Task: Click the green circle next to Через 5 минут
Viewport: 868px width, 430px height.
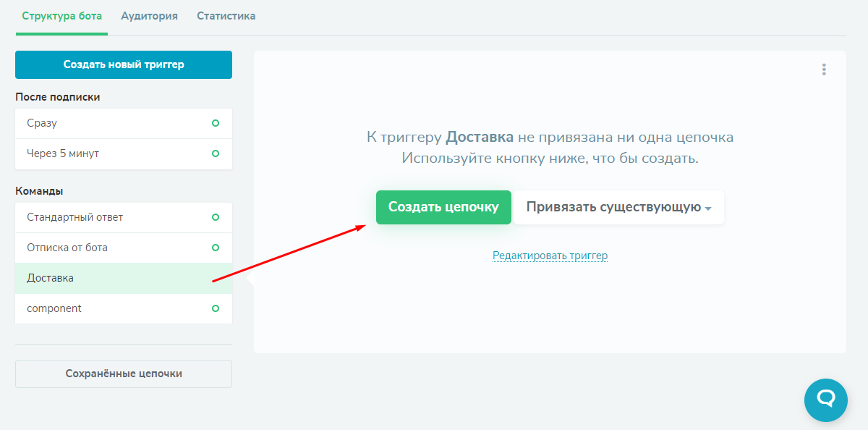Action: (x=215, y=153)
